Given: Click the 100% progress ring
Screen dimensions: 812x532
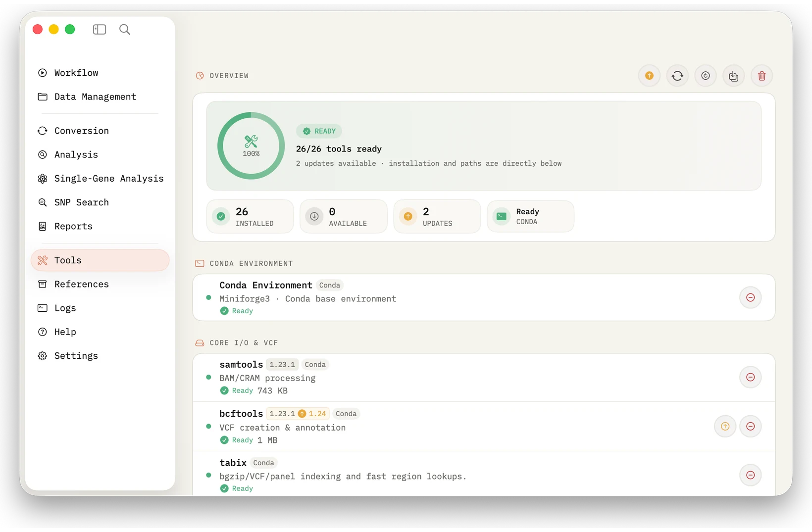Looking at the screenshot, I should point(251,146).
